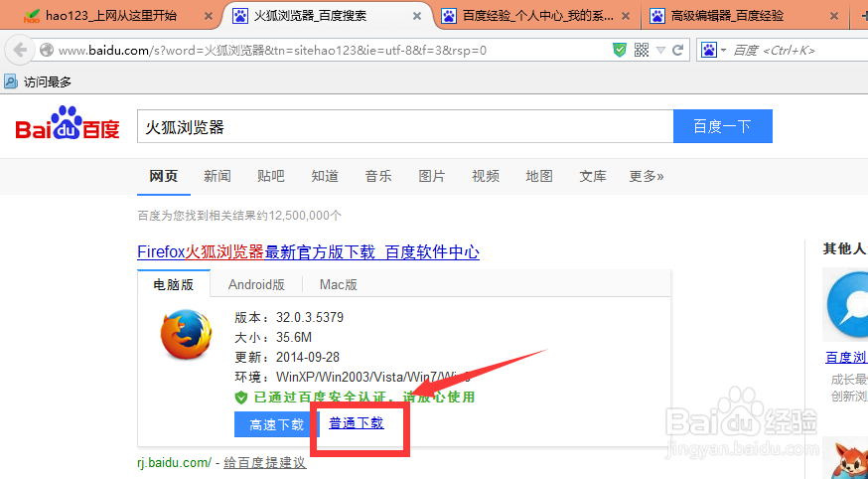The width and height of the screenshot is (868, 479).
Task: Open the 访问最多 bookmark folder
Action: click(x=38, y=81)
